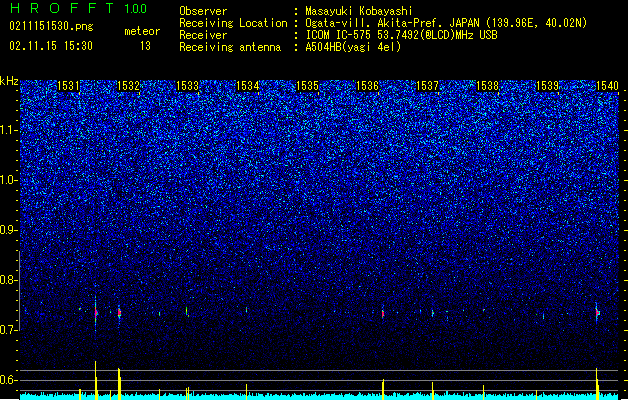Click the tallest yellow signal spike after 1531
The image size is (629, 400).
click(95, 380)
